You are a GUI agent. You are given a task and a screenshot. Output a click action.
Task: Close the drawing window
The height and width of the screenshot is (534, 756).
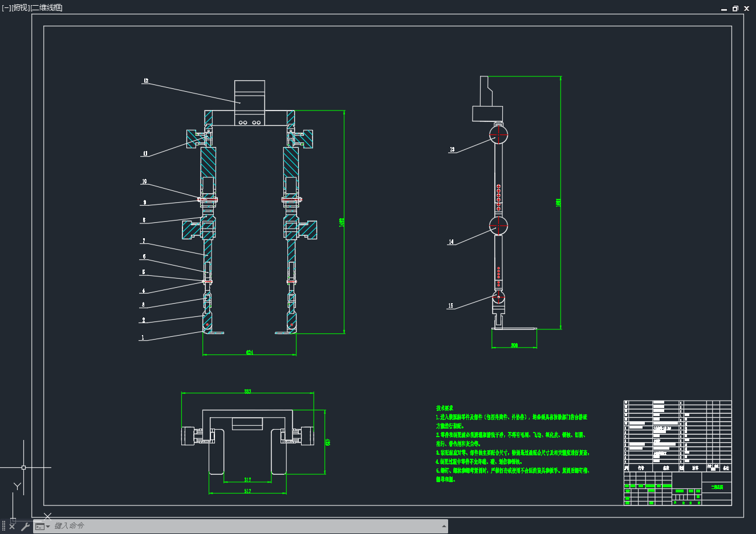[746, 9]
